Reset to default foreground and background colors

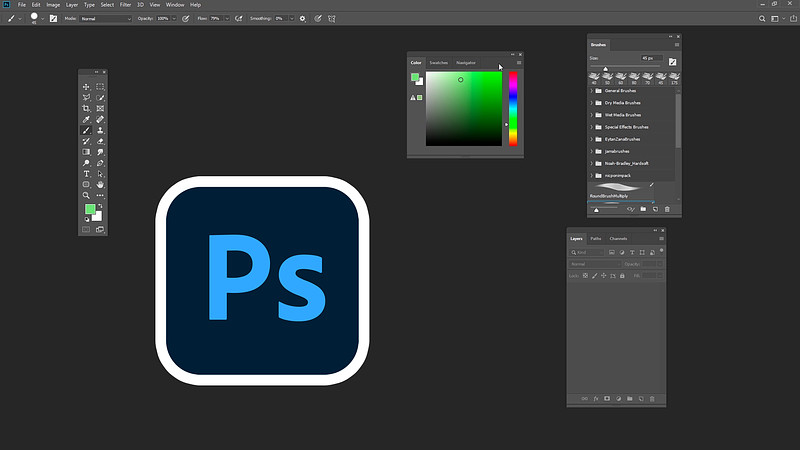click(87, 219)
